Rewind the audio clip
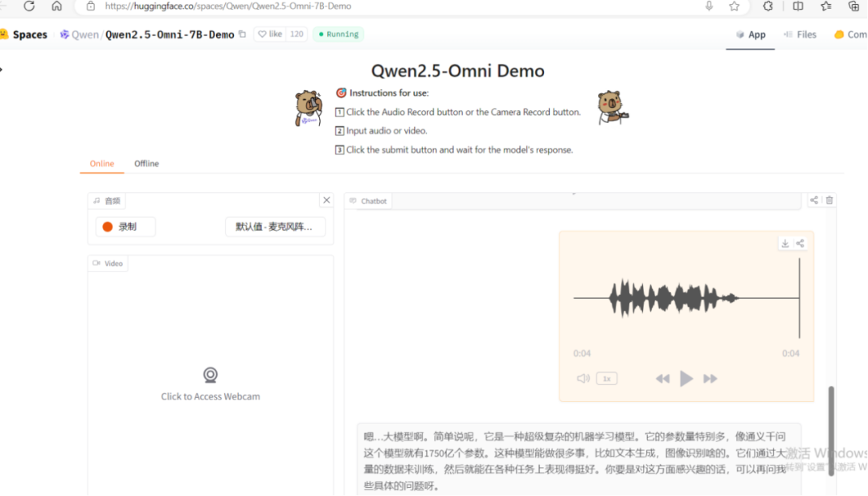Viewport: 868px width, 496px height. tap(662, 379)
